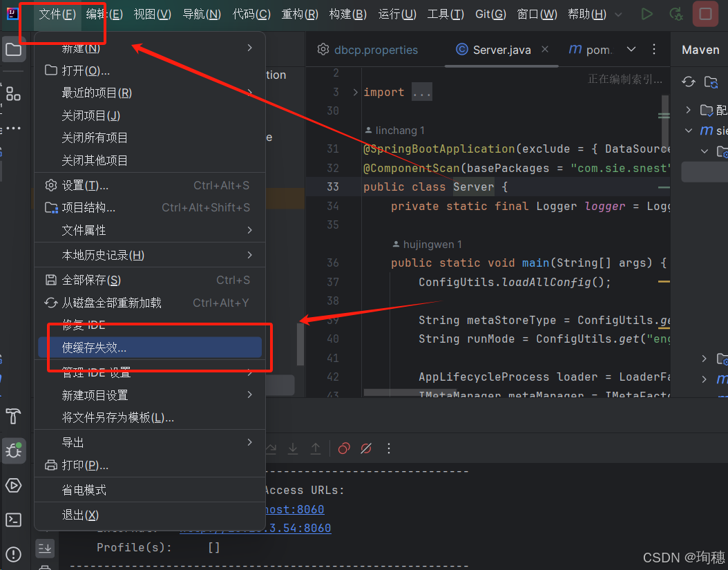Expand the folded import block
The width and height of the screenshot is (728, 570).
click(x=355, y=92)
